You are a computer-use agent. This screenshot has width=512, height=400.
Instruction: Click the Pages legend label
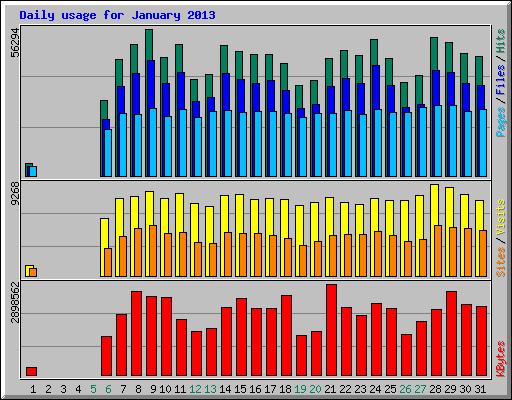click(x=501, y=122)
